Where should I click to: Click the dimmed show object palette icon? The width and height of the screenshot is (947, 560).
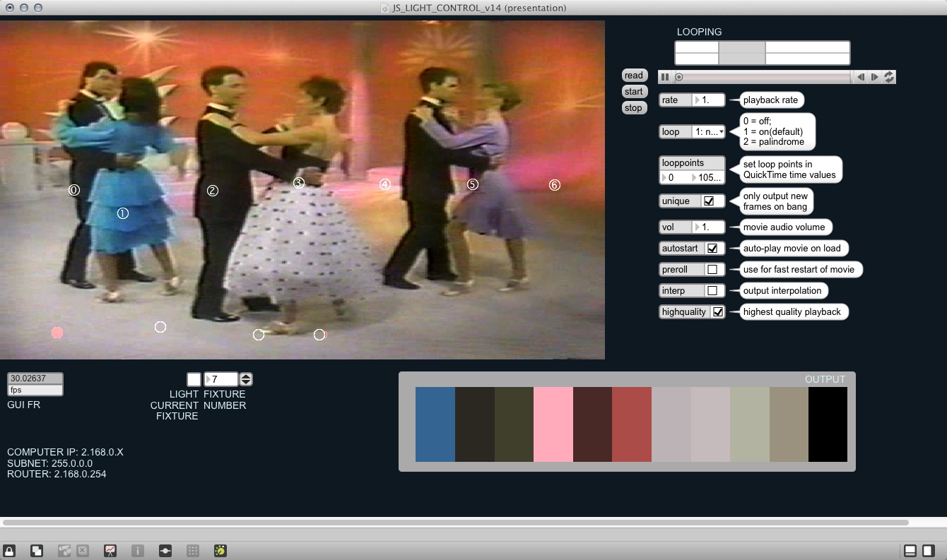(64, 551)
